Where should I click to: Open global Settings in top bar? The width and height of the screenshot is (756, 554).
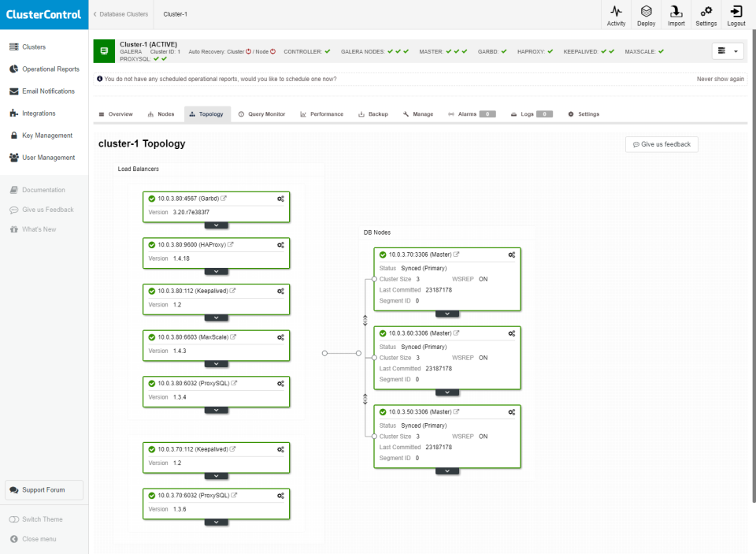706,16
